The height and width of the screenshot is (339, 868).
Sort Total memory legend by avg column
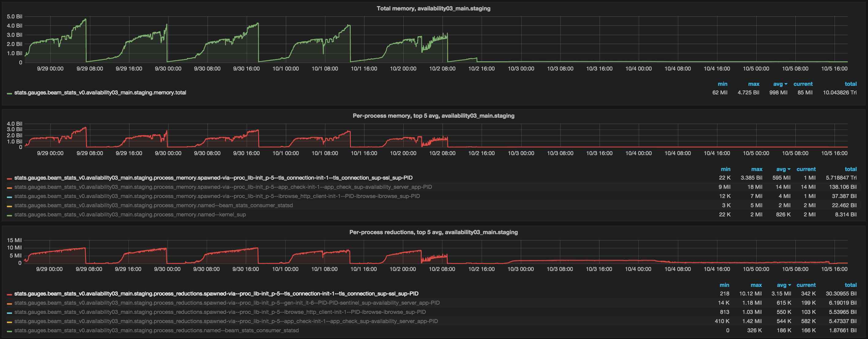tap(780, 84)
